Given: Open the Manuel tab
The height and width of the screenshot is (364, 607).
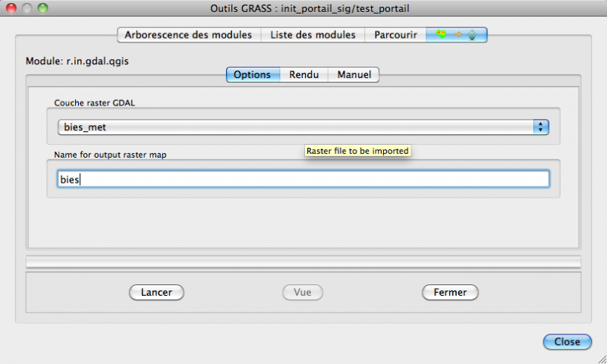Looking at the screenshot, I should 354,75.
